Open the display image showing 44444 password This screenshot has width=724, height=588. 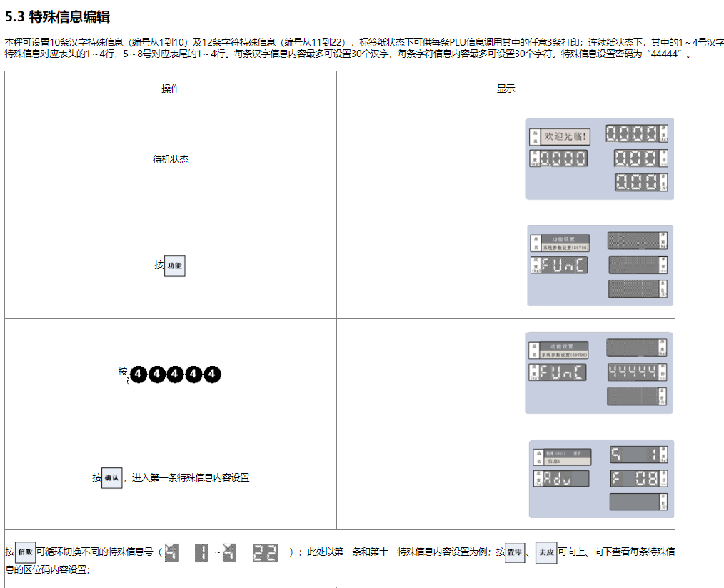599,372
